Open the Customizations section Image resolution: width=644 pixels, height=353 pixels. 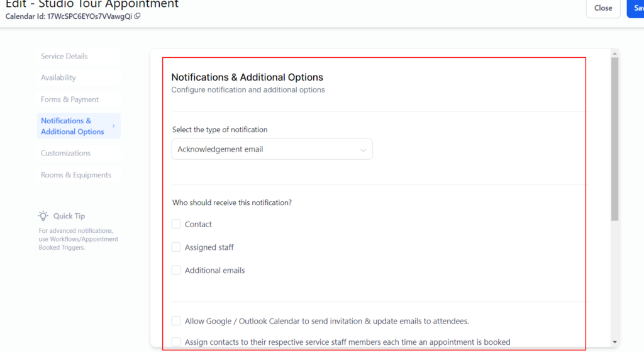click(x=65, y=153)
